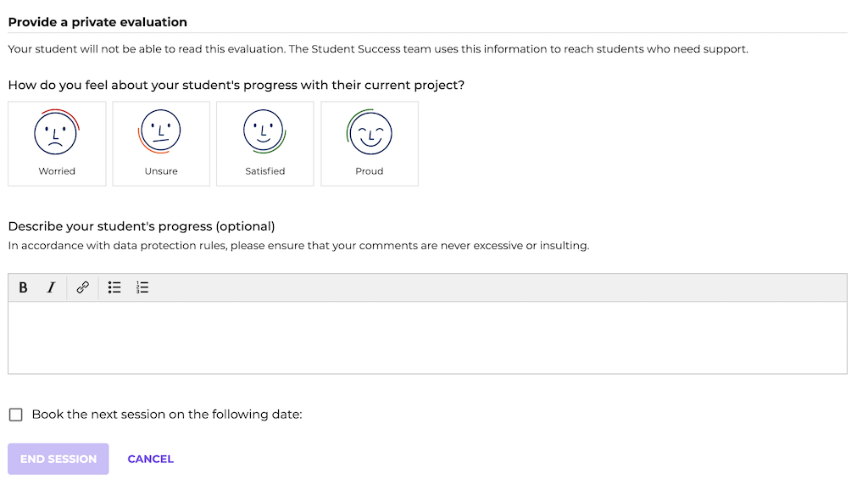Cancel the evaluation via the CANCEL link
Image resolution: width=868 pixels, height=490 pixels.
151,459
